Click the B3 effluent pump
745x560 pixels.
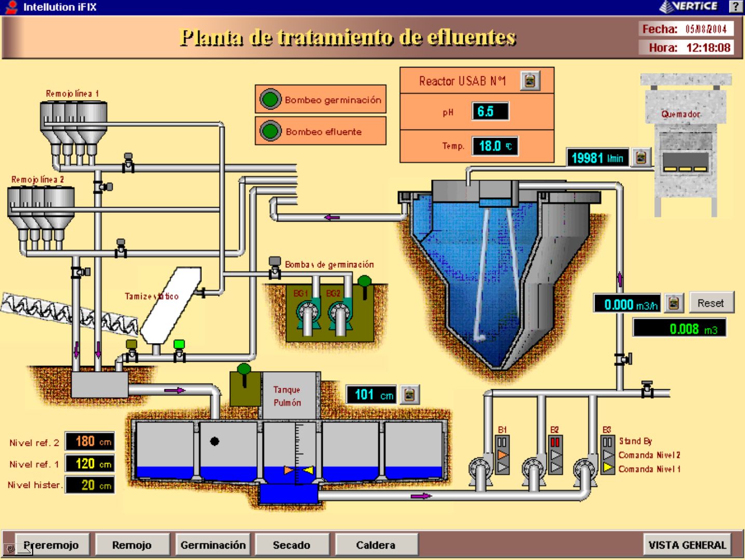[585, 469]
